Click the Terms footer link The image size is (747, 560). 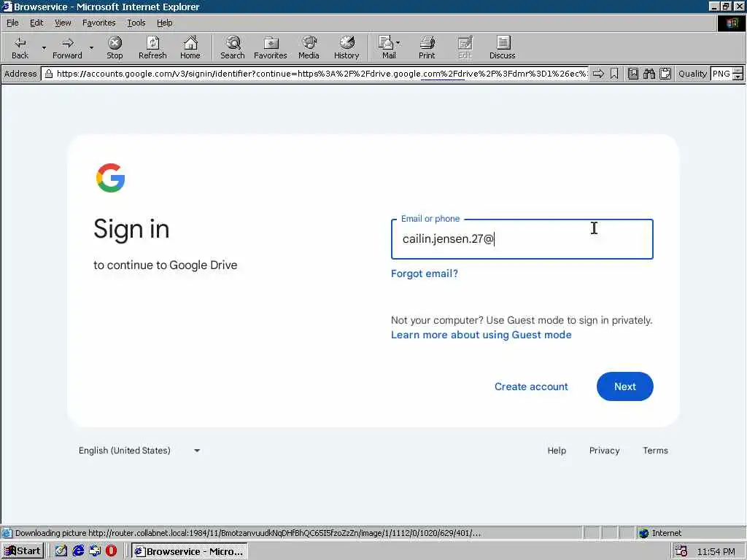click(x=655, y=451)
